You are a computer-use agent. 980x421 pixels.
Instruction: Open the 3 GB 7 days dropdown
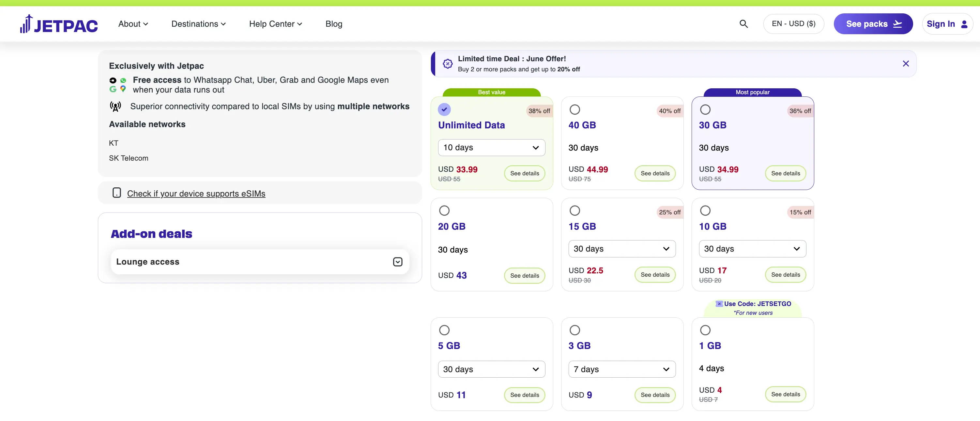click(622, 369)
